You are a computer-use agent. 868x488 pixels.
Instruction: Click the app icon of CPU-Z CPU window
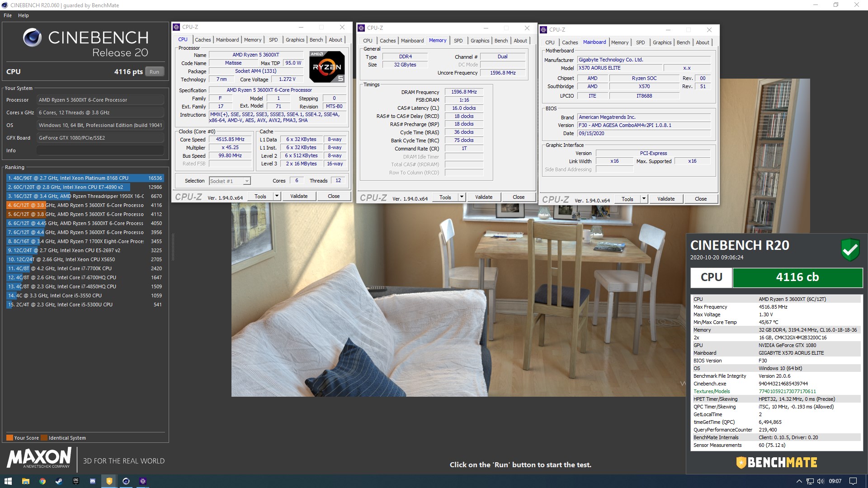177,27
